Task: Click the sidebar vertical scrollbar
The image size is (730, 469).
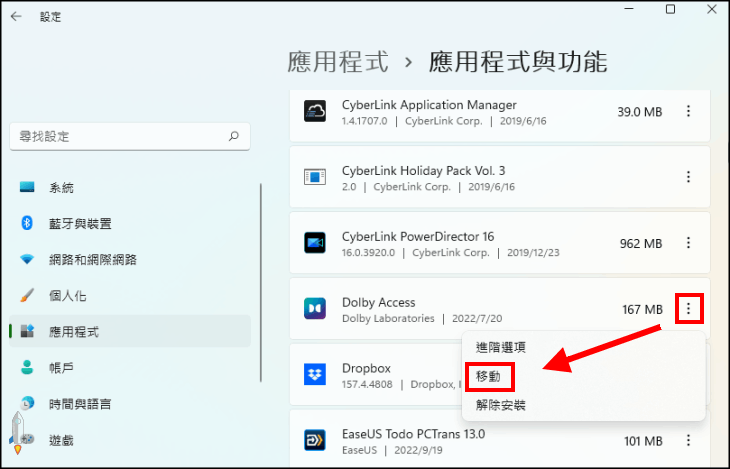Action: 261,283
